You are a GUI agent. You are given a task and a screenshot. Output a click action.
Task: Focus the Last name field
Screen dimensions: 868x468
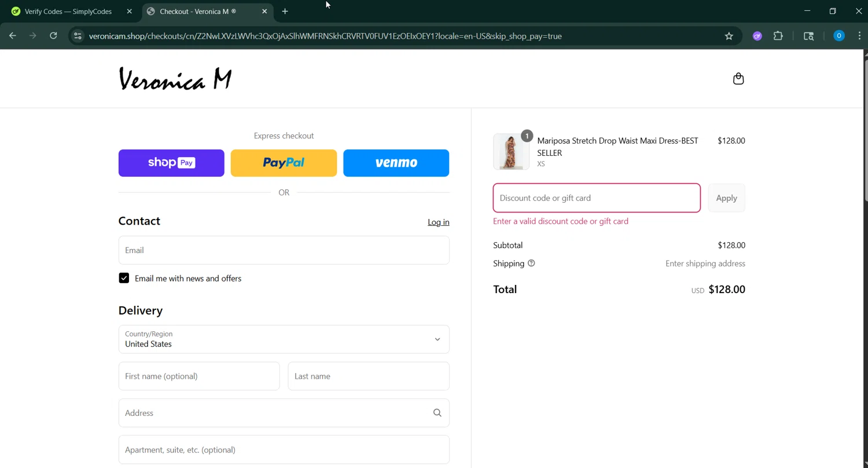pos(369,376)
